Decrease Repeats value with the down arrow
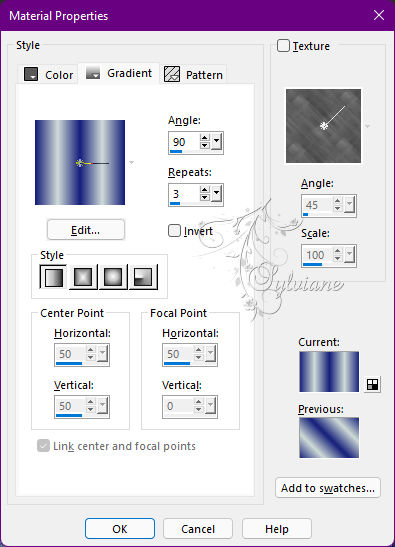395x547 pixels. pyautogui.click(x=204, y=197)
